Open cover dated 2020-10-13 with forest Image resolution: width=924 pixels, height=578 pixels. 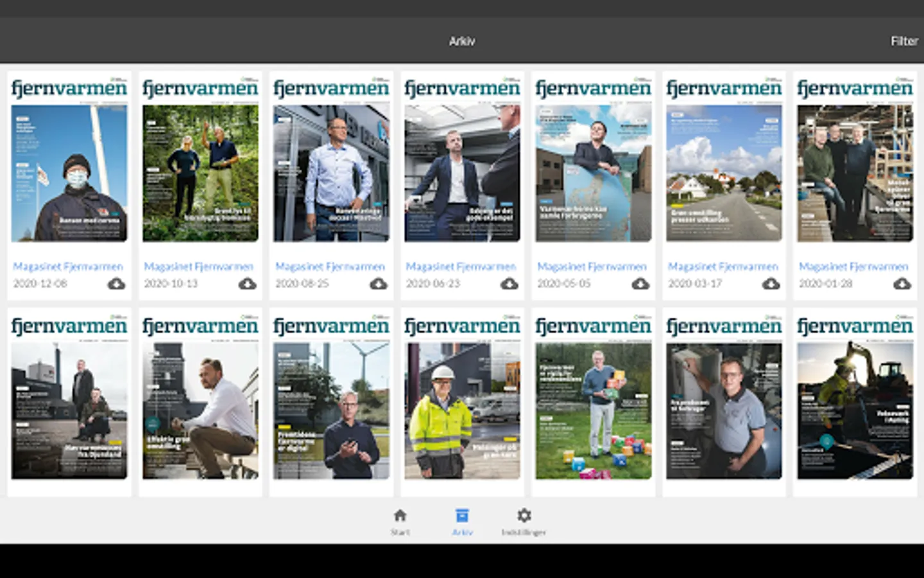click(200, 160)
